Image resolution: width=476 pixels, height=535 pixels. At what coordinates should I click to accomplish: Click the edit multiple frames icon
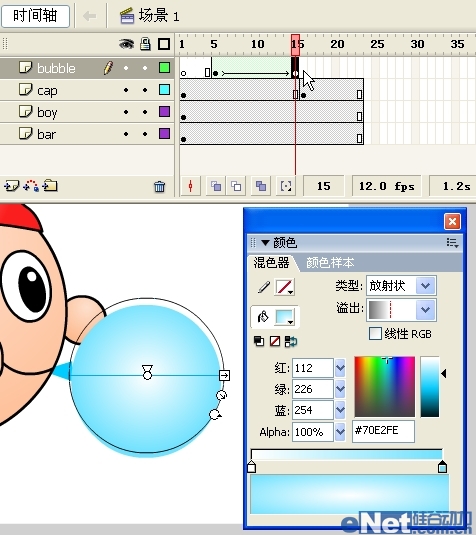pos(261,186)
